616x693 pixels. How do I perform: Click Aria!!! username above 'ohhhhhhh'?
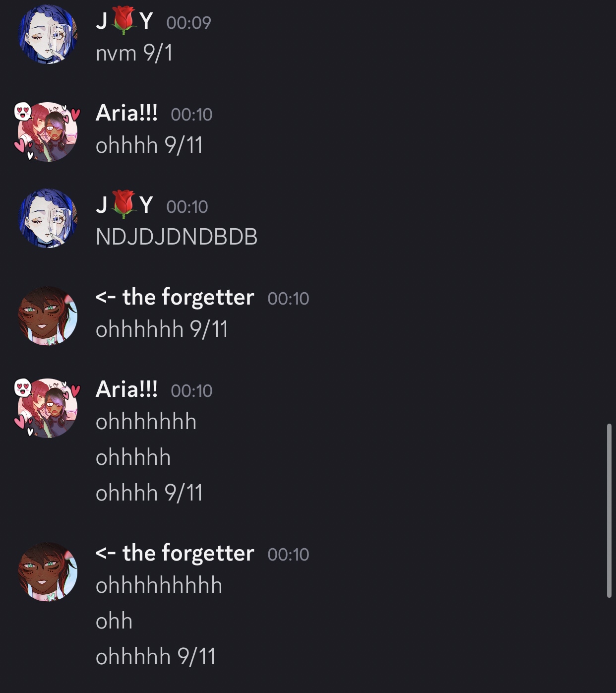pos(126,390)
